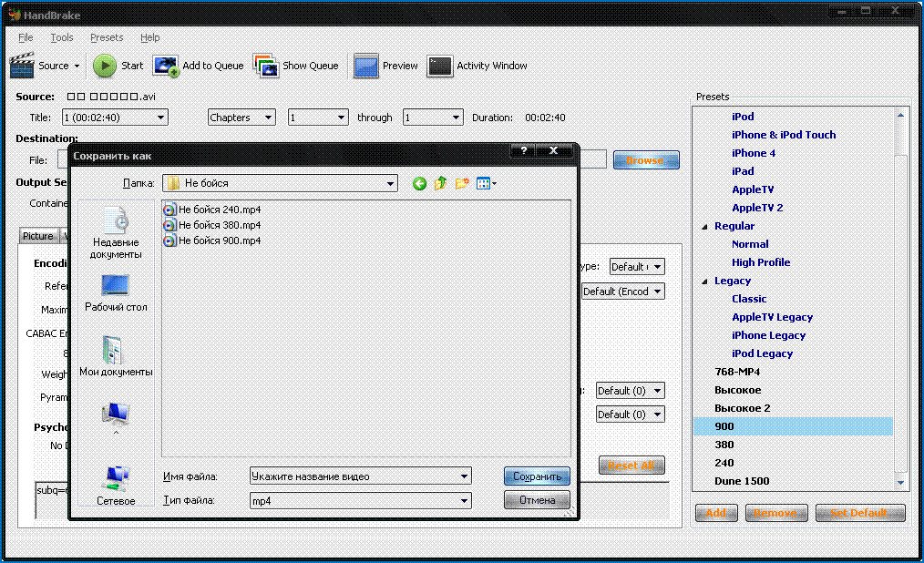Click the Show Queue icon
Screen dimensions: 924x563
[x=266, y=66]
